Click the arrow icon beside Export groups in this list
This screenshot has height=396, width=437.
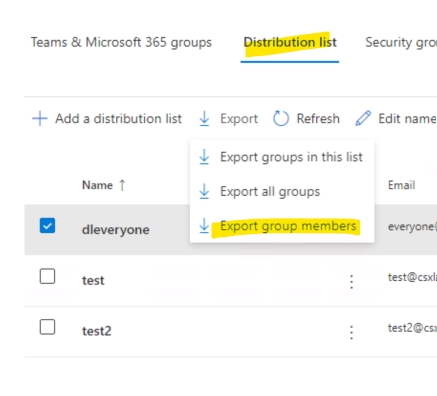(204, 157)
